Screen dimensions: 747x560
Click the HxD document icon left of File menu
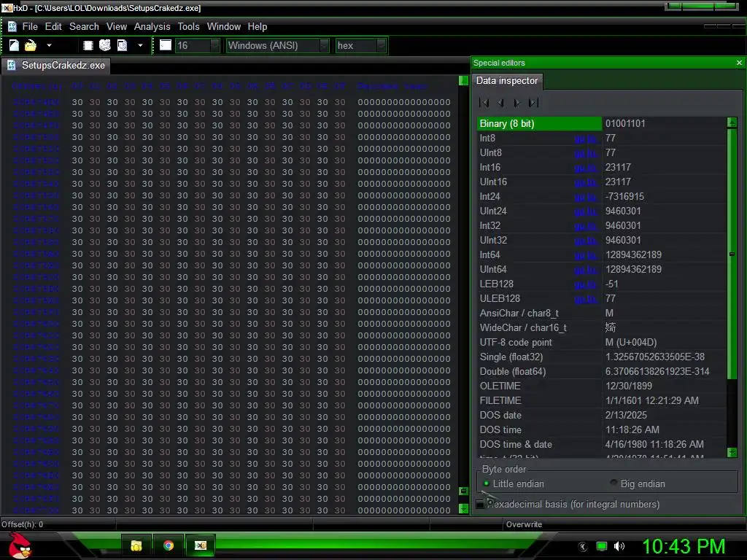12,27
